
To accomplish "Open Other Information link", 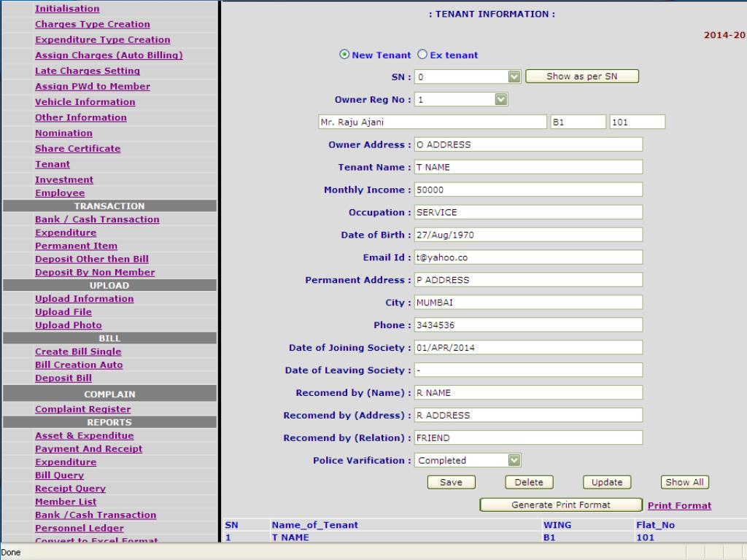I will pos(80,117).
